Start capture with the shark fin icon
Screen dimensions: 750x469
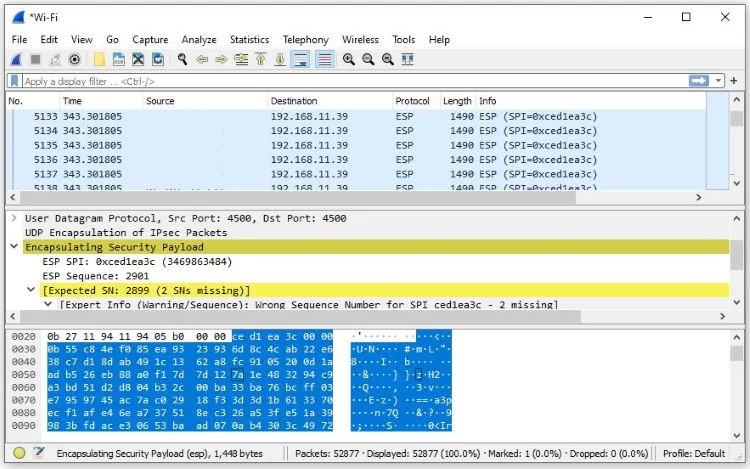click(x=17, y=59)
